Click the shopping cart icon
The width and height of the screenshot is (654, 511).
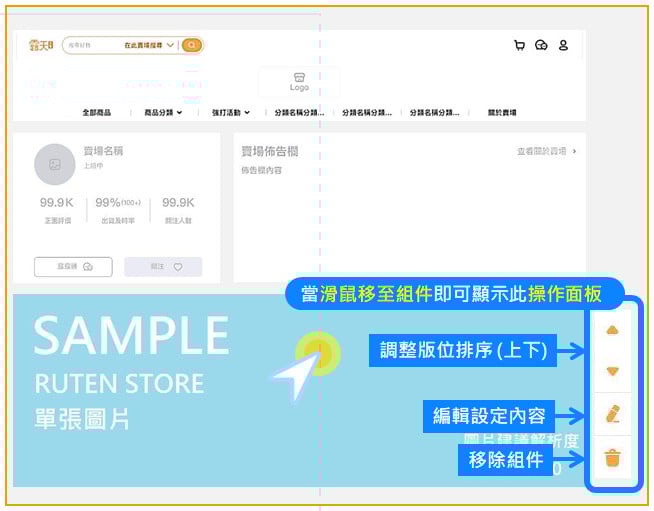tap(519, 45)
